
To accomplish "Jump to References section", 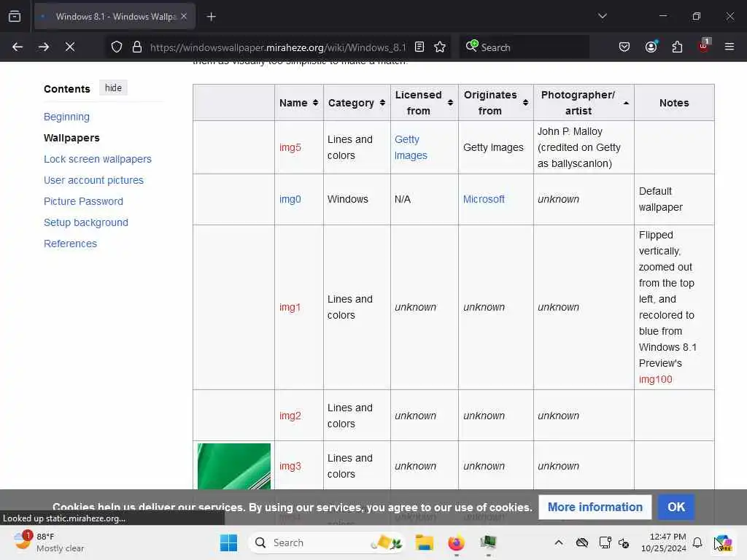I will click(70, 244).
